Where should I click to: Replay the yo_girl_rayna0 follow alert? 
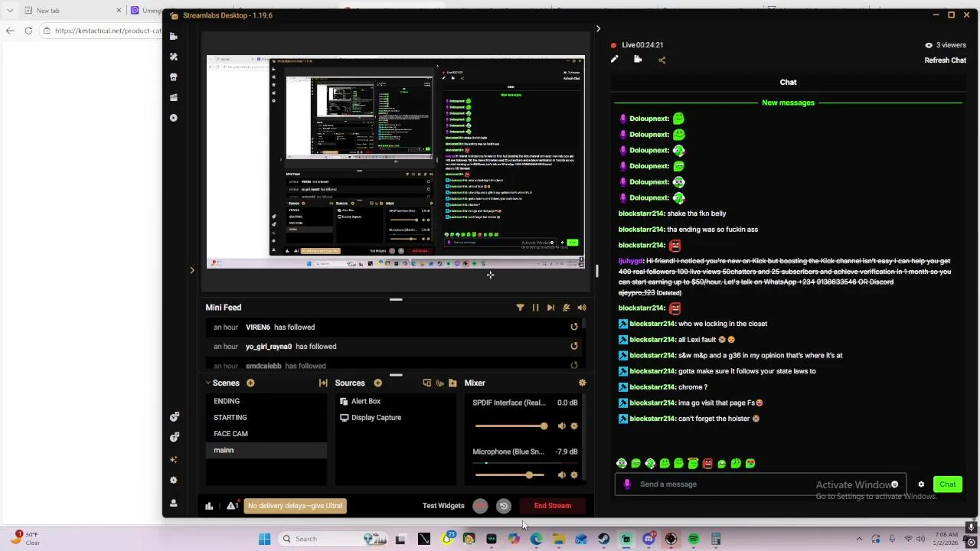[x=574, y=346]
